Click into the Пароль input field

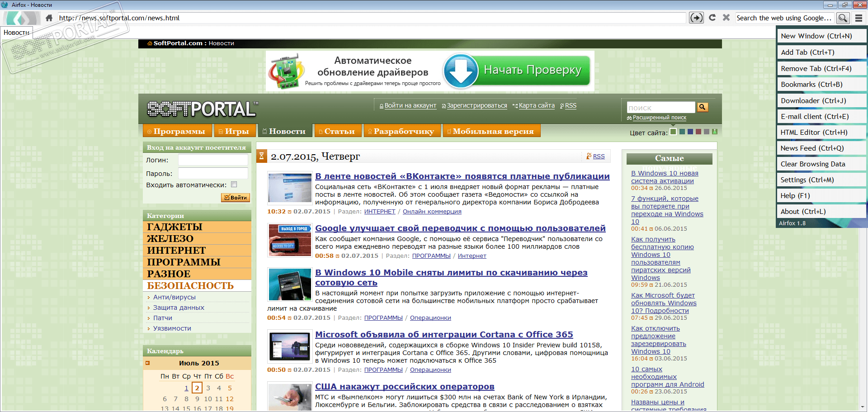pyautogui.click(x=213, y=174)
